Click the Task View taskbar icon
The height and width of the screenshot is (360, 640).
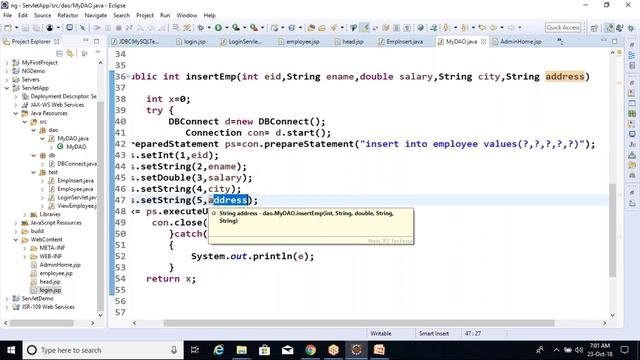[x=195, y=350]
